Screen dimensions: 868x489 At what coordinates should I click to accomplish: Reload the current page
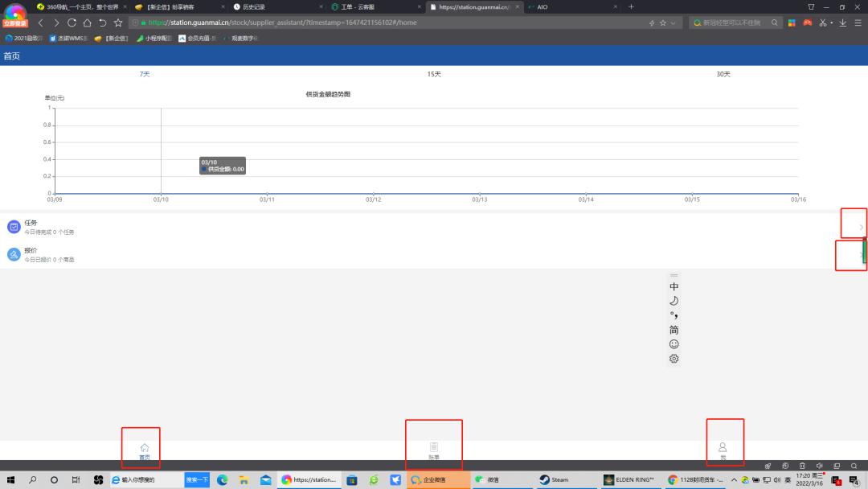pos(72,23)
